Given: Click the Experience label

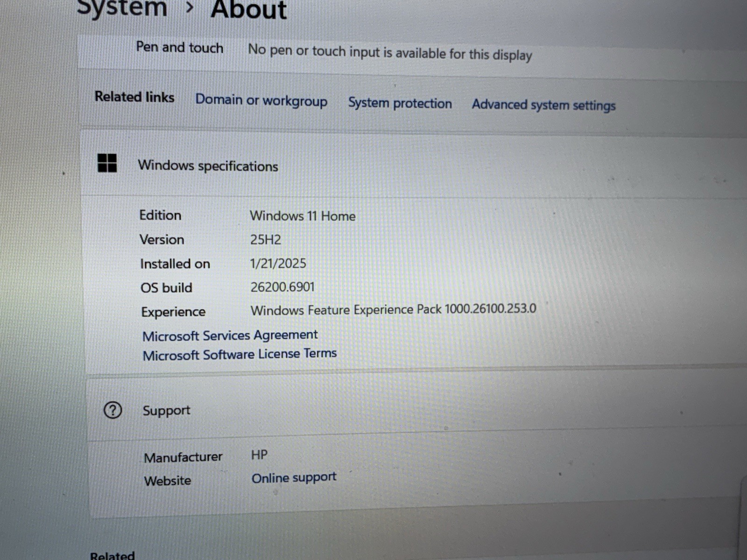Looking at the screenshot, I should coord(173,312).
